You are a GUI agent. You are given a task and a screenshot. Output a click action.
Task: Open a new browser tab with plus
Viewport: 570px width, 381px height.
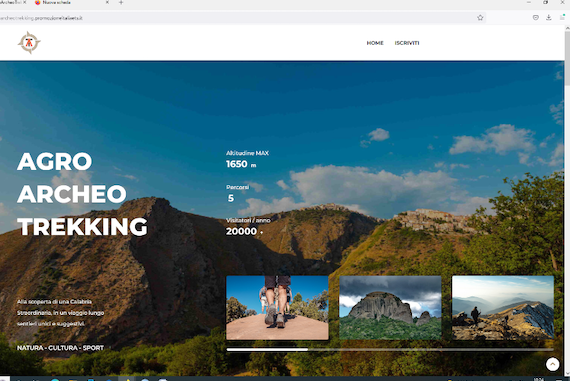[121, 3]
